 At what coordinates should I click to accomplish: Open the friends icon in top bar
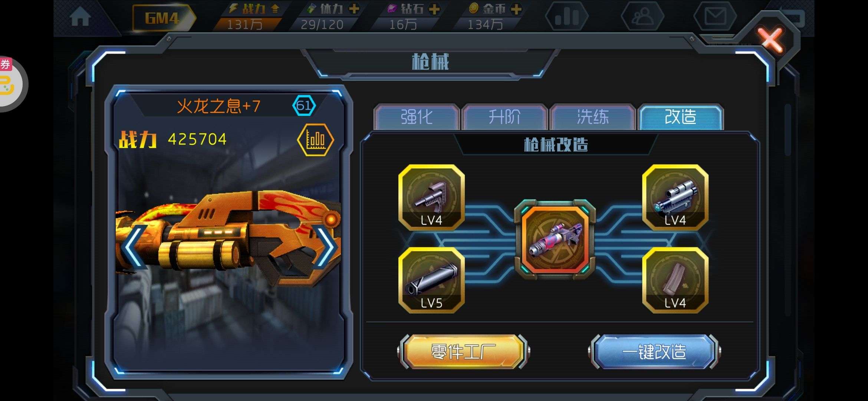642,16
